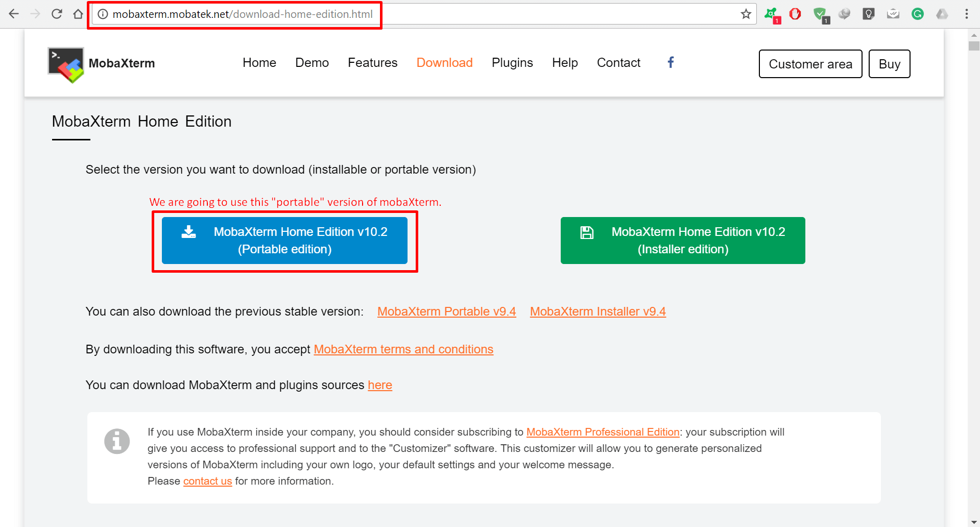Click the Buy button
The width and height of the screenshot is (980, 527).
(889, 64)
